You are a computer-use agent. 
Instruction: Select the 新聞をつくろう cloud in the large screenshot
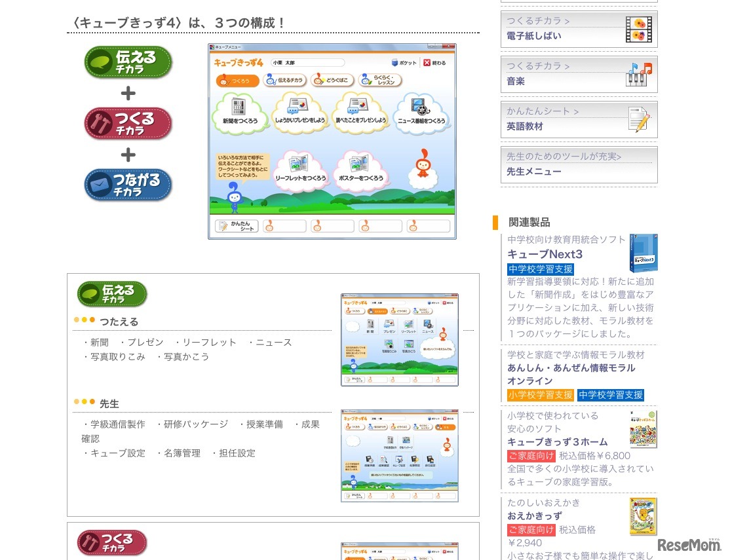pyautogui.click(x=240, y=113)
